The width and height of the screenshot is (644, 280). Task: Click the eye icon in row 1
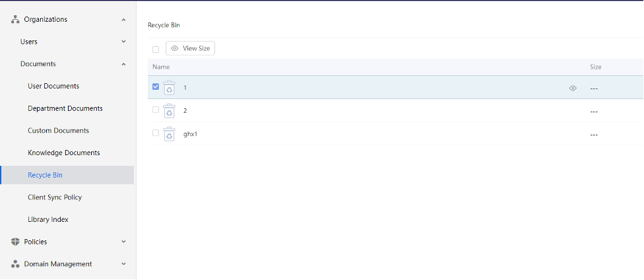573,88
